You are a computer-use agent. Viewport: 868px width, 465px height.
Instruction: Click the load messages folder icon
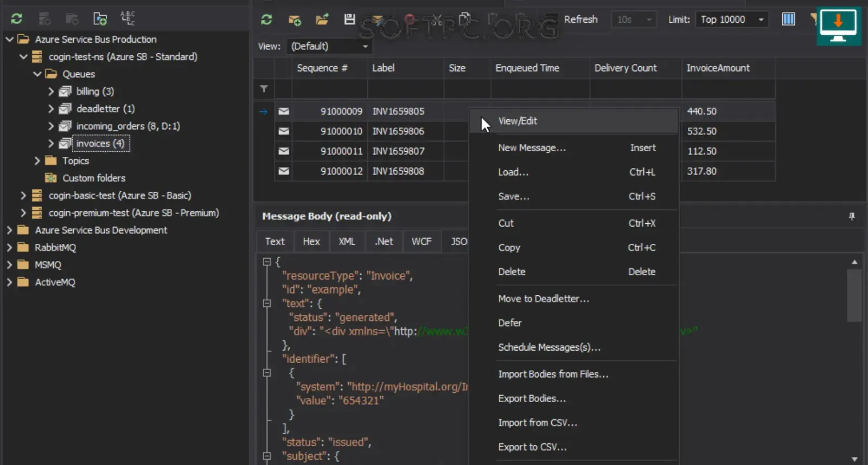point(322,20)
